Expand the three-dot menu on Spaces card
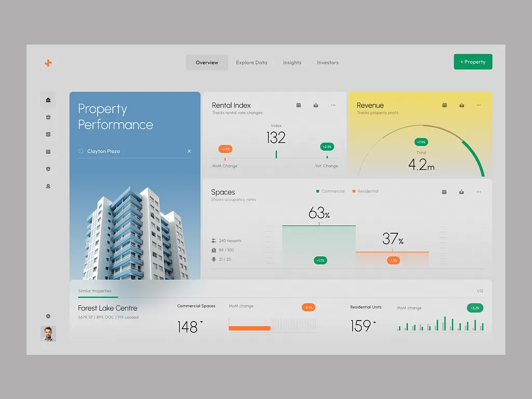532x399 pixels. pyautogui.click(x=479, y=192)
